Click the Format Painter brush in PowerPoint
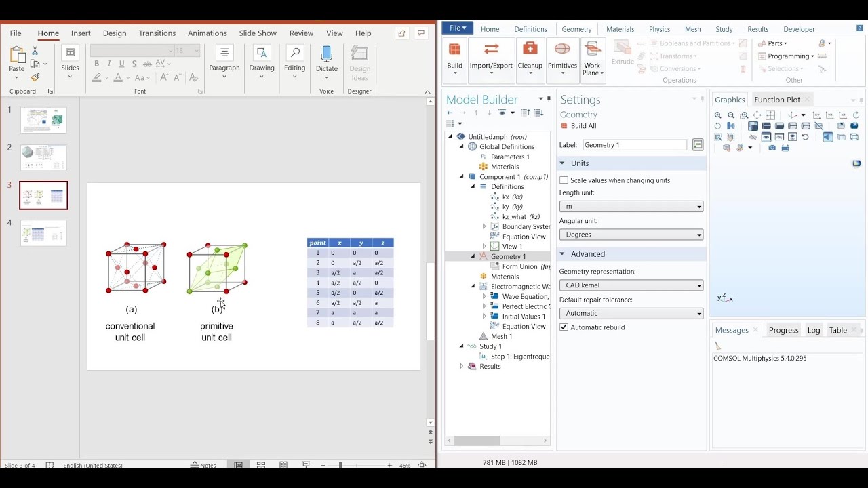 35,77
